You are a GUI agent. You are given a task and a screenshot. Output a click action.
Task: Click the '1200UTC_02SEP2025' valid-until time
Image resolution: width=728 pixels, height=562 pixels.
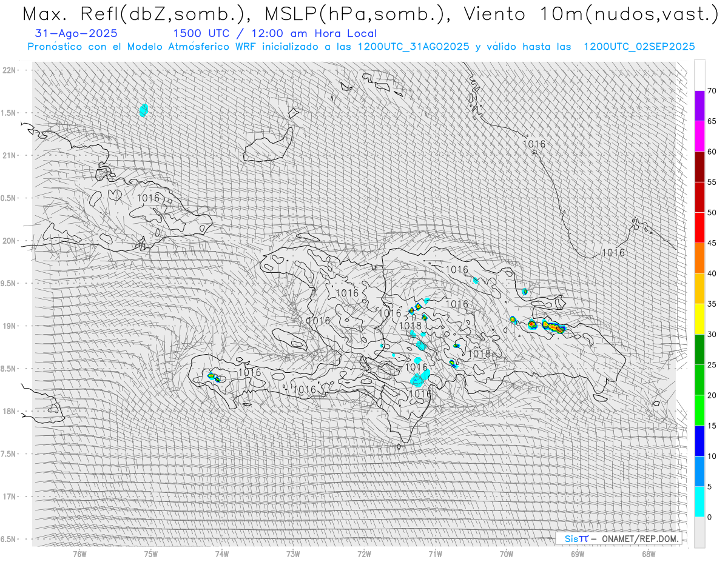coord(639,47)
